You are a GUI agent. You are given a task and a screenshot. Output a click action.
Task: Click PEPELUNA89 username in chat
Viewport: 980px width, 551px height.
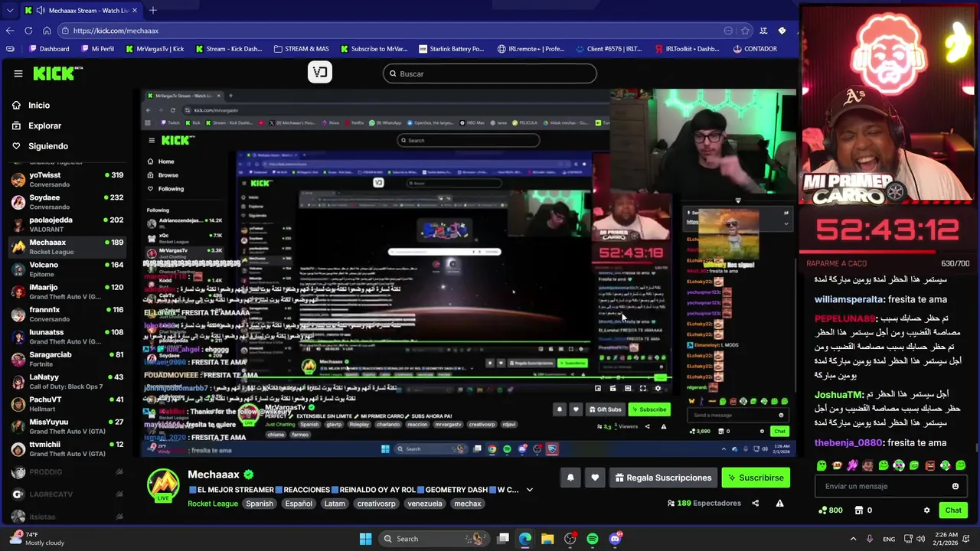coord(844,318)
